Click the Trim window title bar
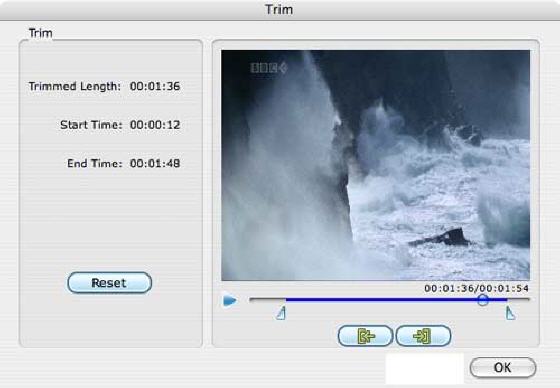Image resolution: width=560 pixels, height=388 pixels. [x=280, y=10]
